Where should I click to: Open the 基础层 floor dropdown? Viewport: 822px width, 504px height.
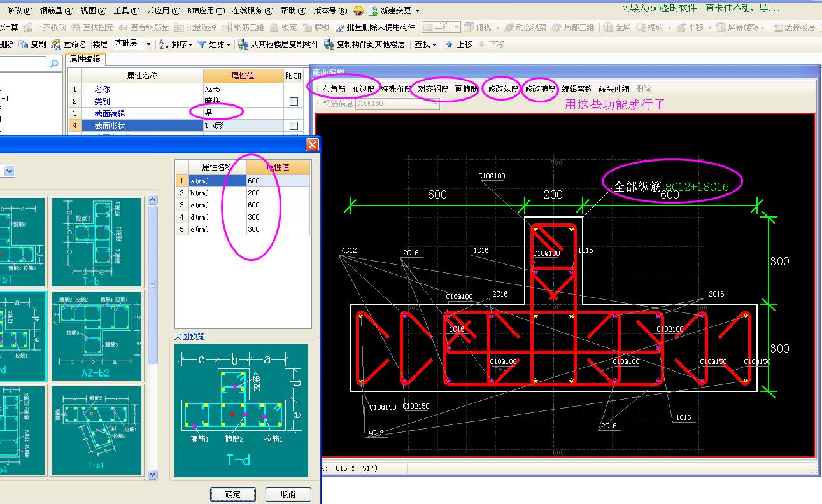149,45
